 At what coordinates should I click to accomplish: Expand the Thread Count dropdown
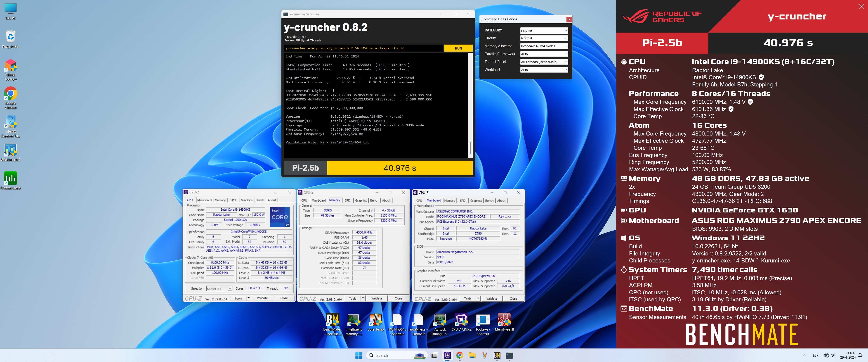pyautogui.click(x=544, y=62)
